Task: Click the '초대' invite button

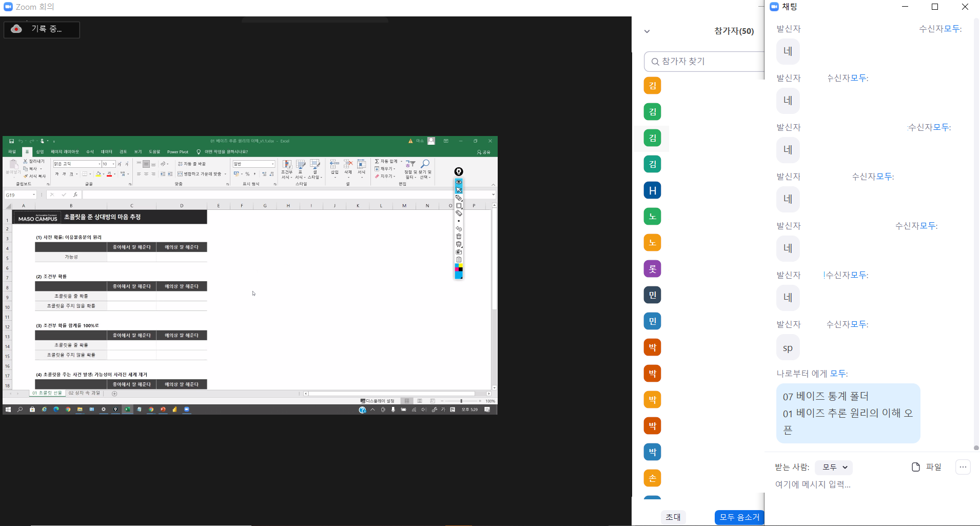Action: click(673, 517)
